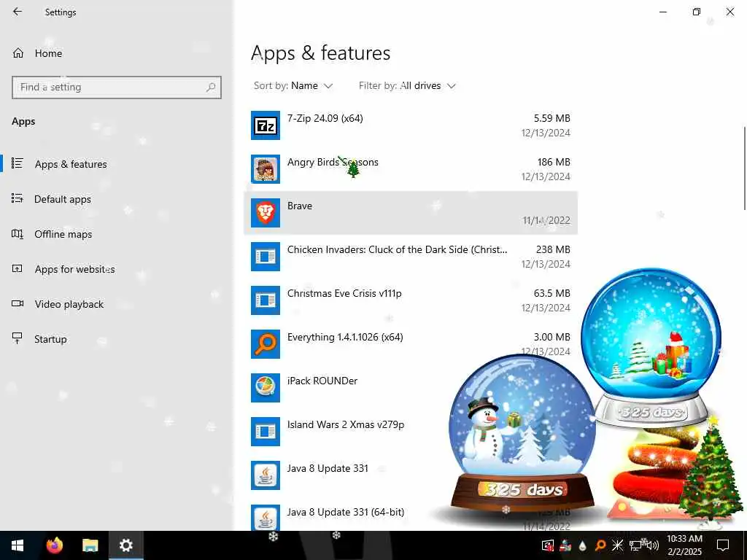Viewport: 747px width, 560px height.
Task: Open the Filter by All drives dropdown
Action: [x=407, y=86]
